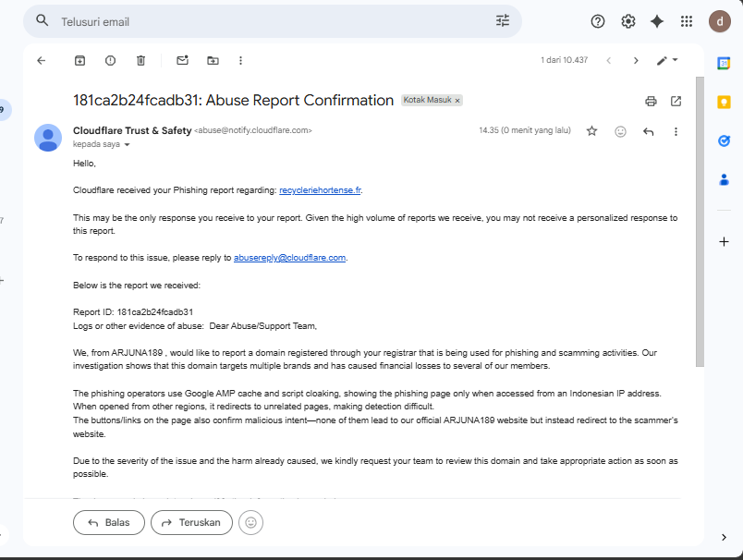
Task: Remove the Kotak Masuk label
Action: tap(457, 101)
